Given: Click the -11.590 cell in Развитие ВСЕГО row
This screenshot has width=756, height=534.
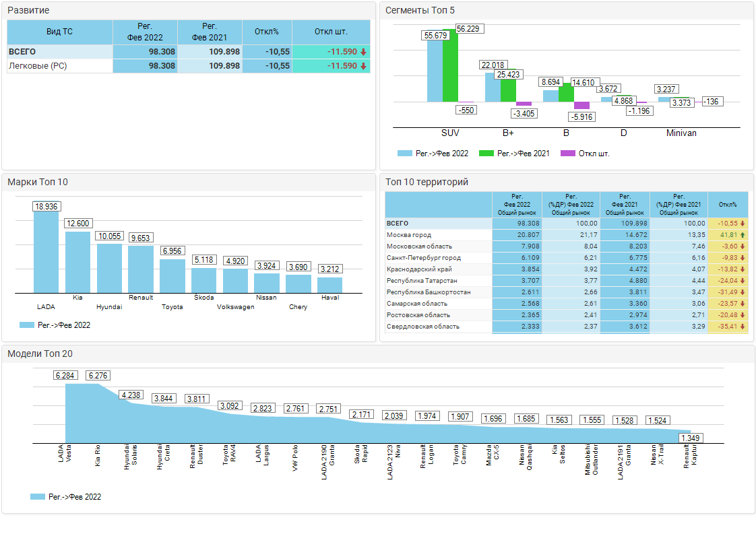Looking at the screenshot, I should 332,52.
